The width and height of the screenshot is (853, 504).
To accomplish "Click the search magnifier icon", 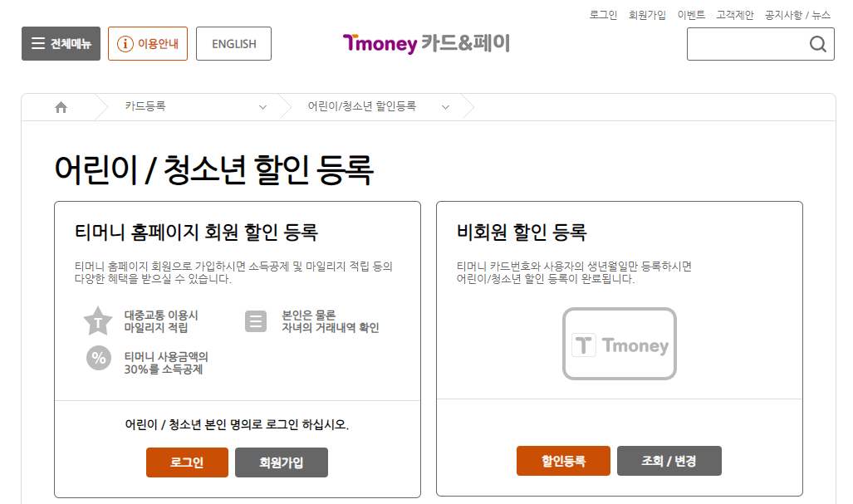I will click(x=817, y=44).
